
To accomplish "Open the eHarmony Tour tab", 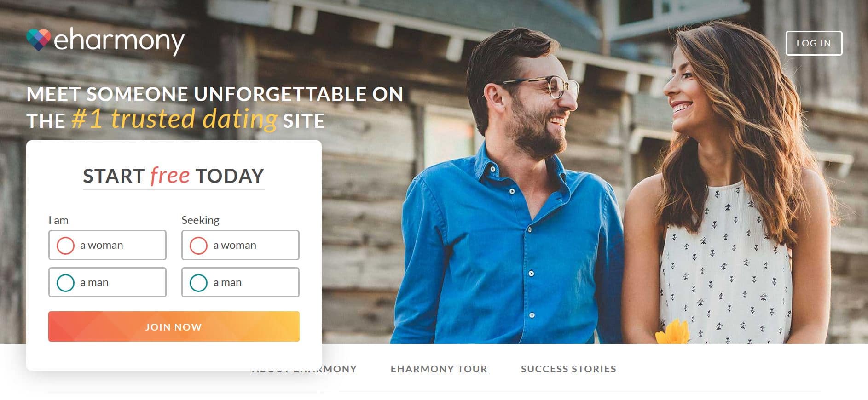I will pos(439,369).
